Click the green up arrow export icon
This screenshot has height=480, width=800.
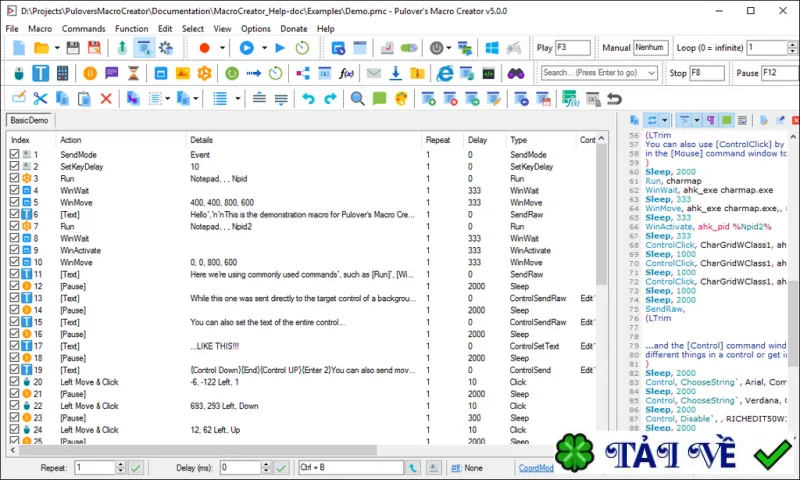[x=122, y=48]
